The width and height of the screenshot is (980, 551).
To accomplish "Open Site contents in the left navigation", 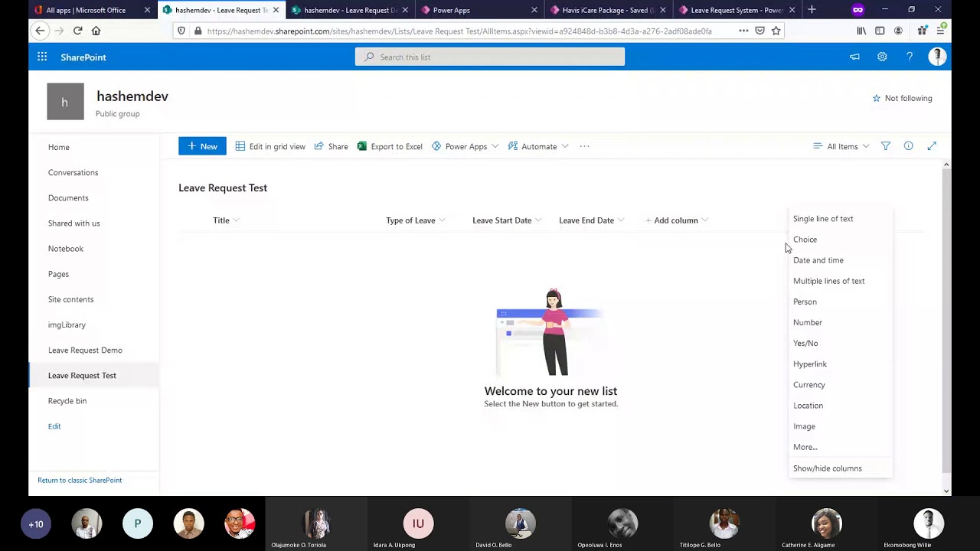I will point(70,299).
